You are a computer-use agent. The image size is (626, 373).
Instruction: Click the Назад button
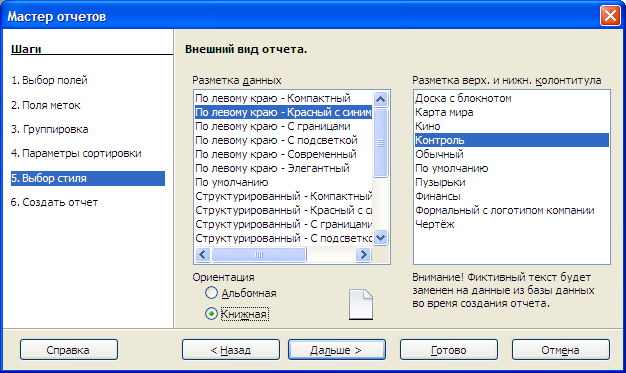tap(231, 350)
